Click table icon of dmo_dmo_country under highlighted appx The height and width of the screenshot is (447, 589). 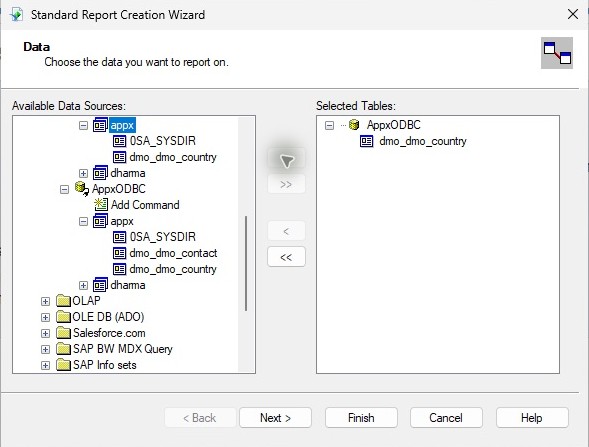(x=119, y=157)
